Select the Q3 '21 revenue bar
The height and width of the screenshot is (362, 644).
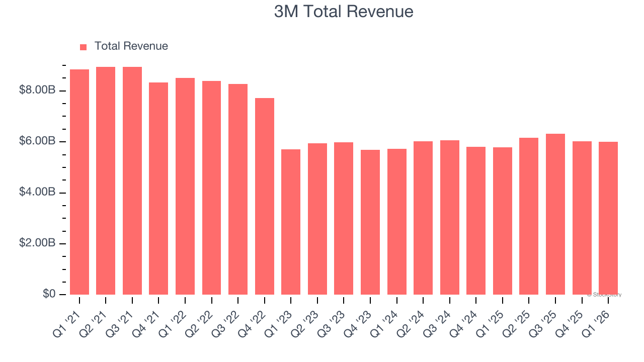[132, 181]
